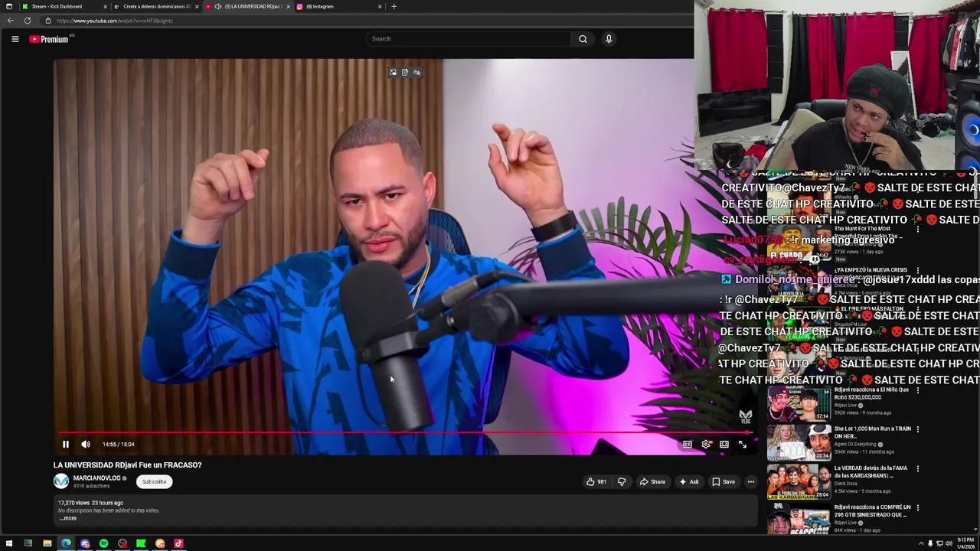
Task: Like the video with 981 likes
Action: [596, 481]
